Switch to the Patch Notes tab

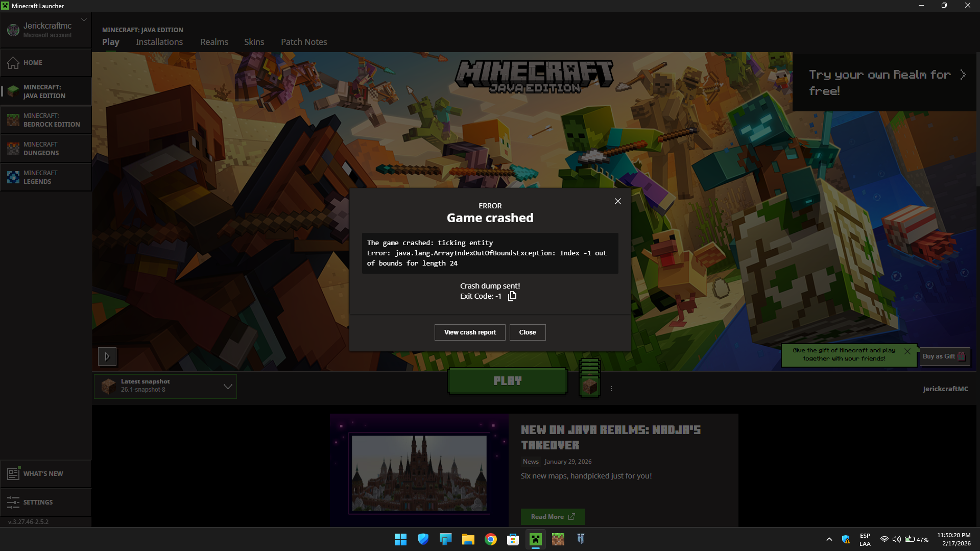pos(304,42)
